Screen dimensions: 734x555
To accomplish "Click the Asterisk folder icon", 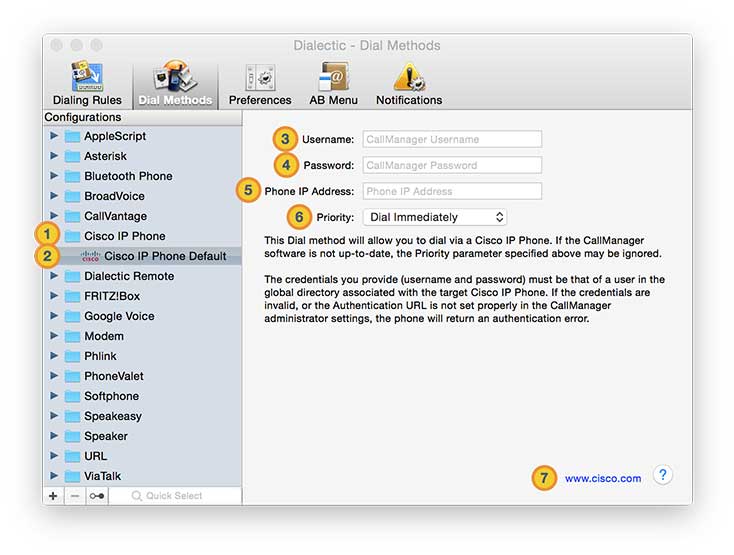I will (x=72, y=156).
